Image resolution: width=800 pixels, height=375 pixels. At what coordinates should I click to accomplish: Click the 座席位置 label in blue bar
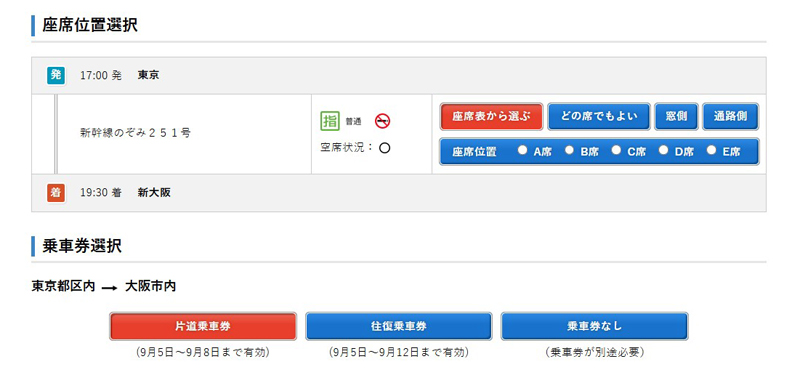tap(474, 152)
